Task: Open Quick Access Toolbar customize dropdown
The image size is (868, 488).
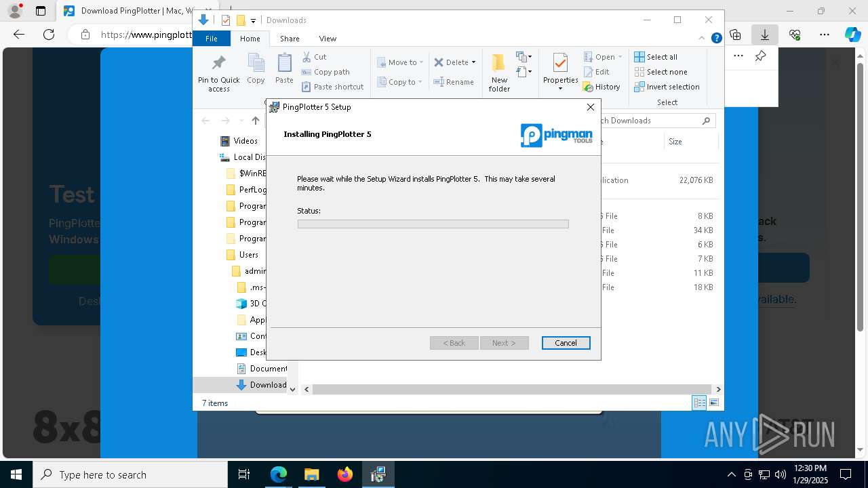Action: (253, 20)
